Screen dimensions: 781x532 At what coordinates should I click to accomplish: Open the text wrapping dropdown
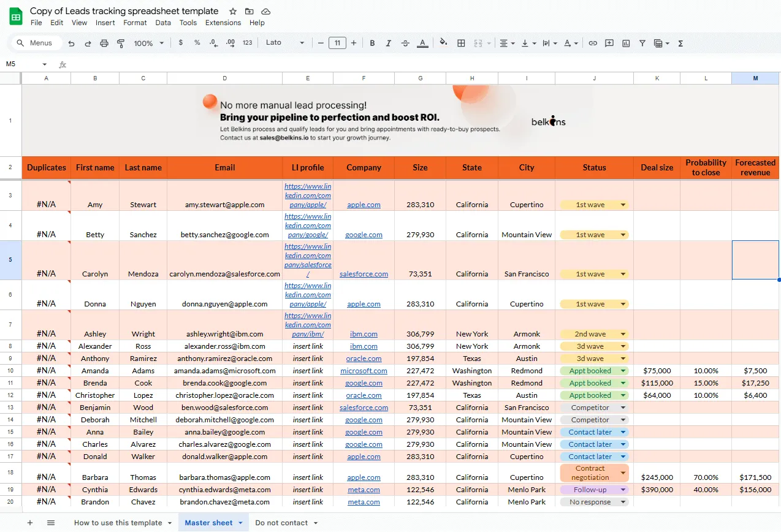tap(549, 43)
